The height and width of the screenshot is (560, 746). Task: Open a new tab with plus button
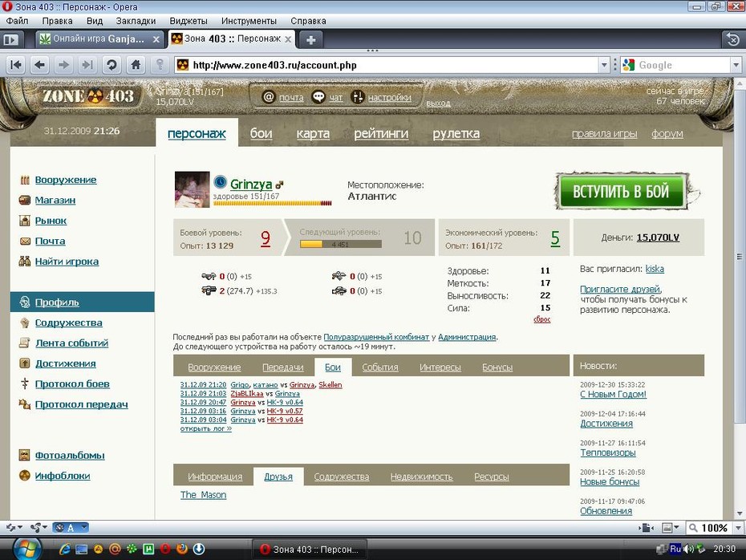pyautogui.click(x=310, y=40)
